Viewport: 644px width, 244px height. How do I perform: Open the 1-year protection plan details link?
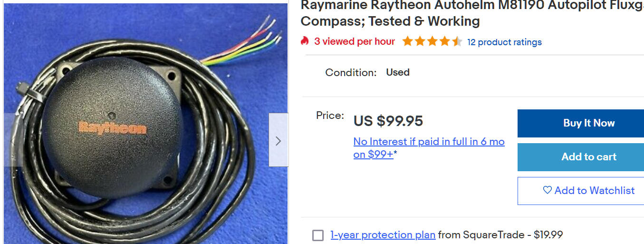[383, 234]
